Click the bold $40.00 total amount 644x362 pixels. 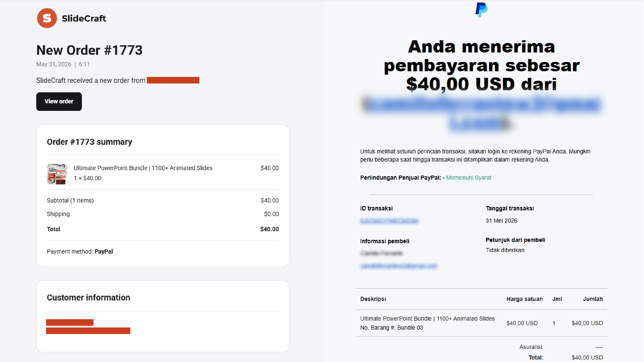[270, 229]
